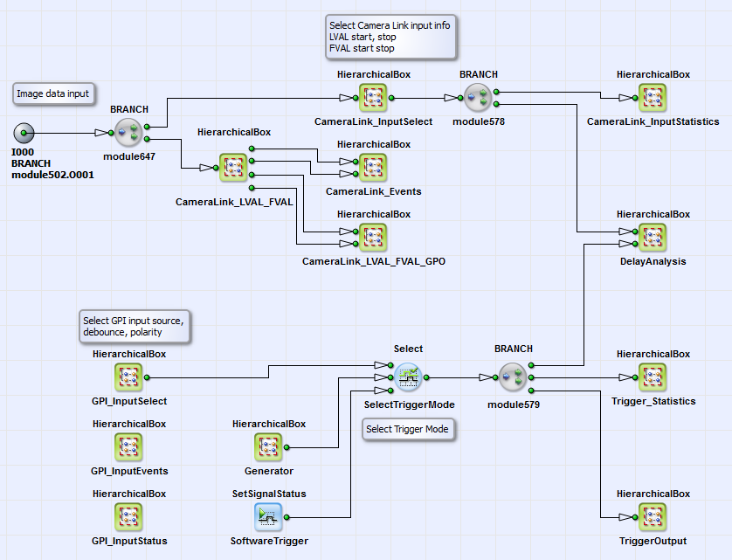Open the GPI_InputStatus hierarchical box
Image resolution: width=732 pixels, height=560 pixels.
pyautogui.click(x=128, y=516)
